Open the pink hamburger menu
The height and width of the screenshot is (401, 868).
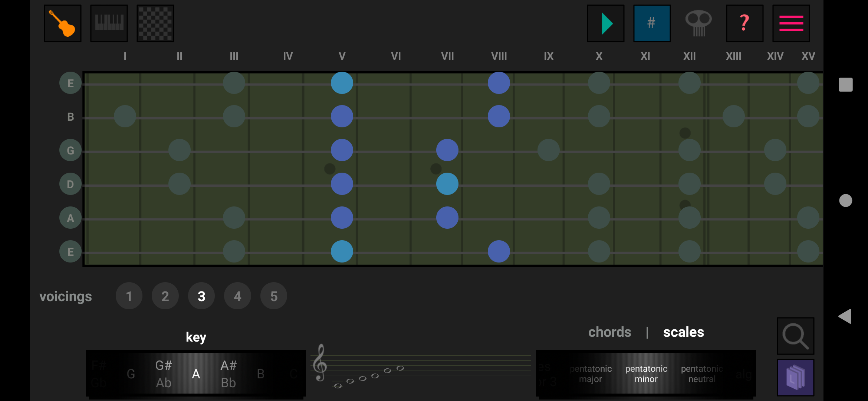(x=791, y=23)
